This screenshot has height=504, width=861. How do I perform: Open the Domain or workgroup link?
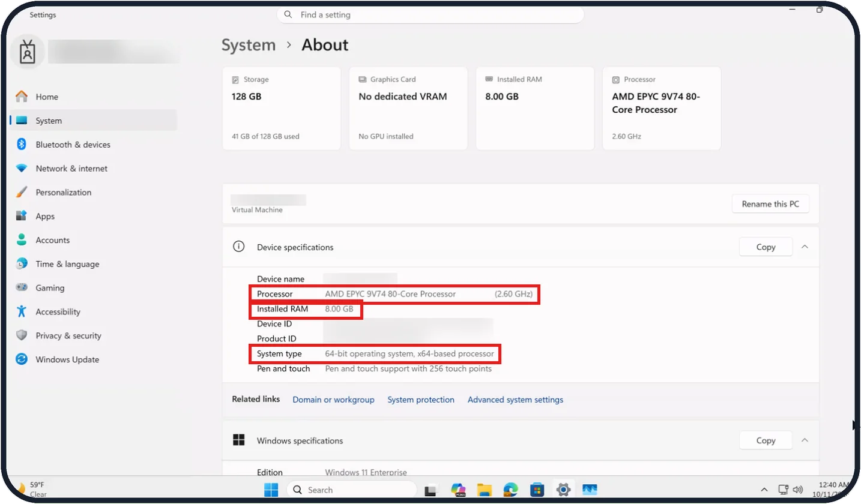(333, 400)
